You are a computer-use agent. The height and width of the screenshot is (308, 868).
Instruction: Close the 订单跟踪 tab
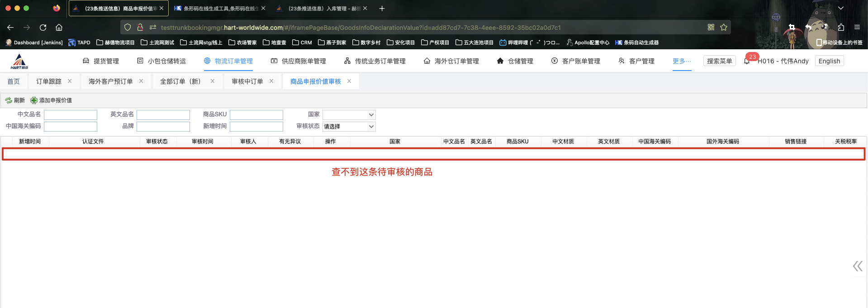pyautogui.click(x=70, y=81)
